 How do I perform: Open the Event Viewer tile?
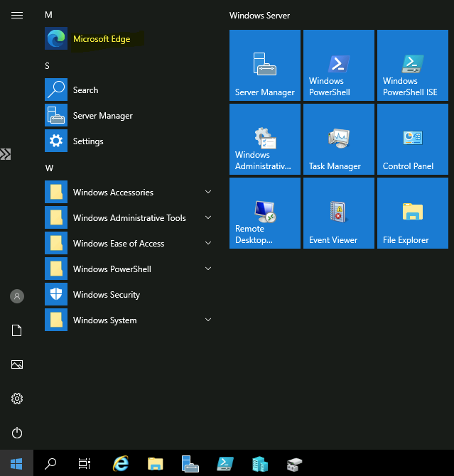pyautogui.click(x=339, y=213)
